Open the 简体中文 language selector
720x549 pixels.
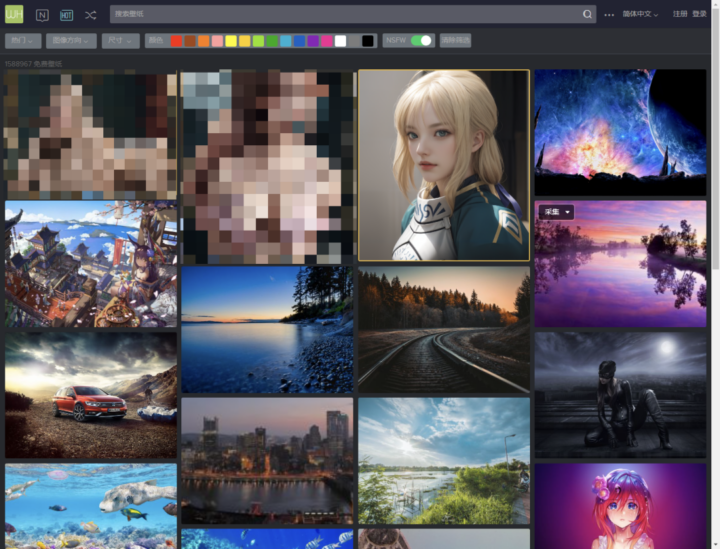tap(640, 15)
